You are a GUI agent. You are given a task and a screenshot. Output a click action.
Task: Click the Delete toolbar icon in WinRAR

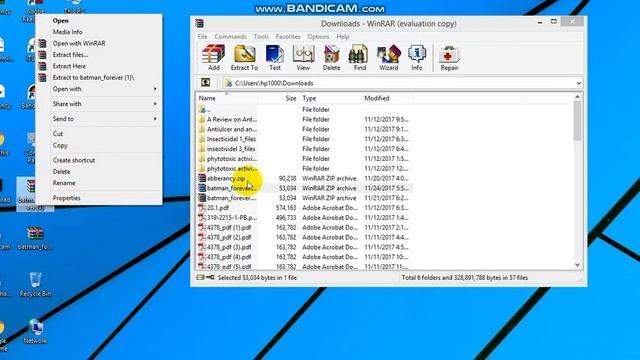[x=331, y=58]
